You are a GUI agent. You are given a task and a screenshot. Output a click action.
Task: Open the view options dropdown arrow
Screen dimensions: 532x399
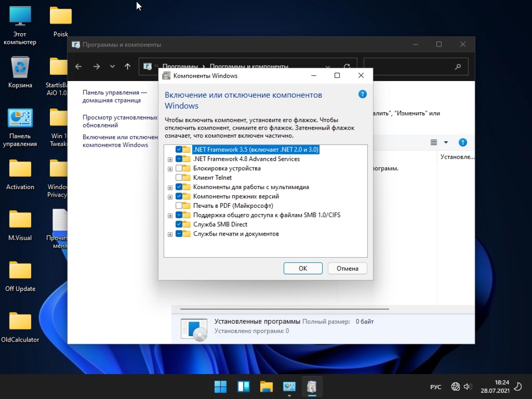pyautogui.click(x=446, y=143)
